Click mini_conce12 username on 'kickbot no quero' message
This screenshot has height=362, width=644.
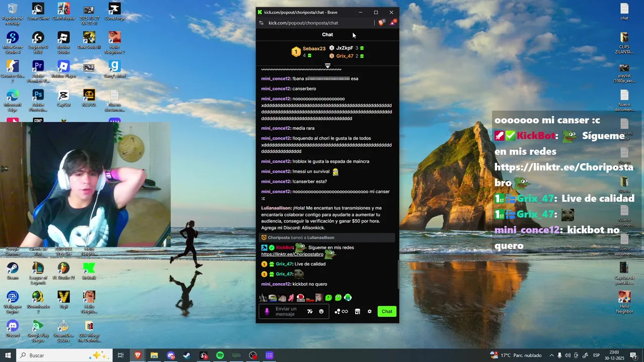pos(276,284)
